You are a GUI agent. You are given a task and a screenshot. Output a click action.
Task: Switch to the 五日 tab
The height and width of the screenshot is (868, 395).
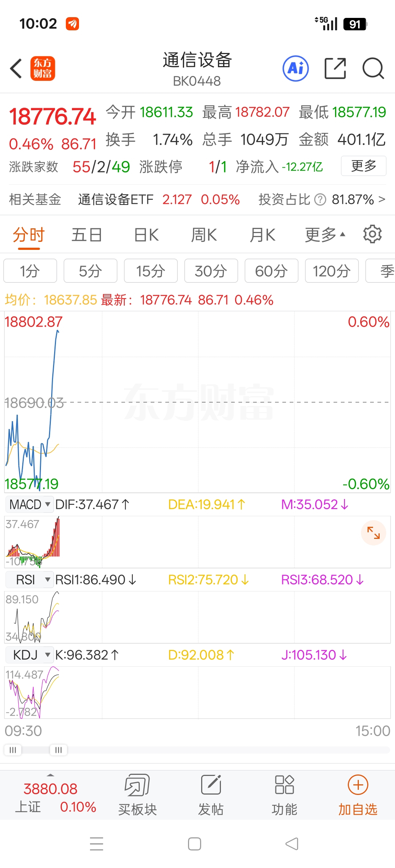click(x=87, y=235)
